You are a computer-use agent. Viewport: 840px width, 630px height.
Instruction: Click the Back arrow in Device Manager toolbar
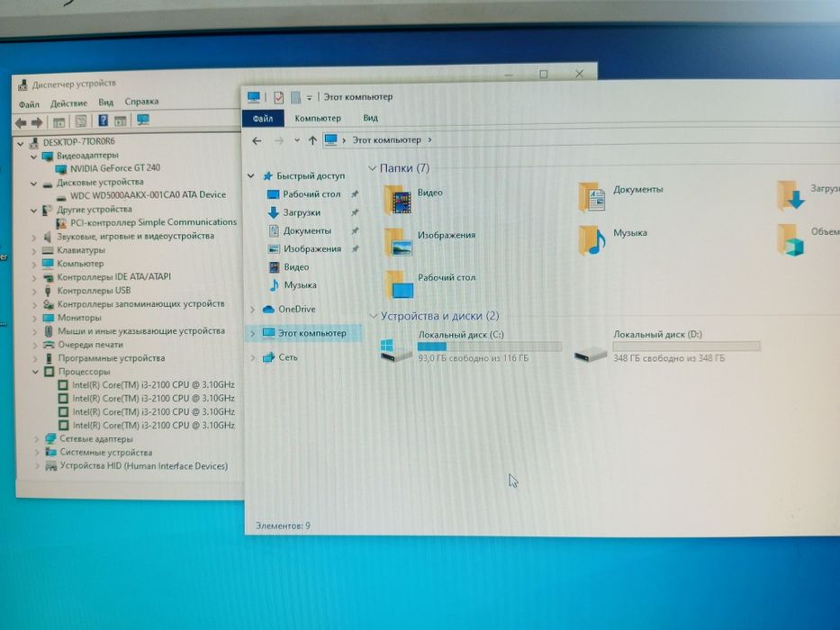[21, 123]
